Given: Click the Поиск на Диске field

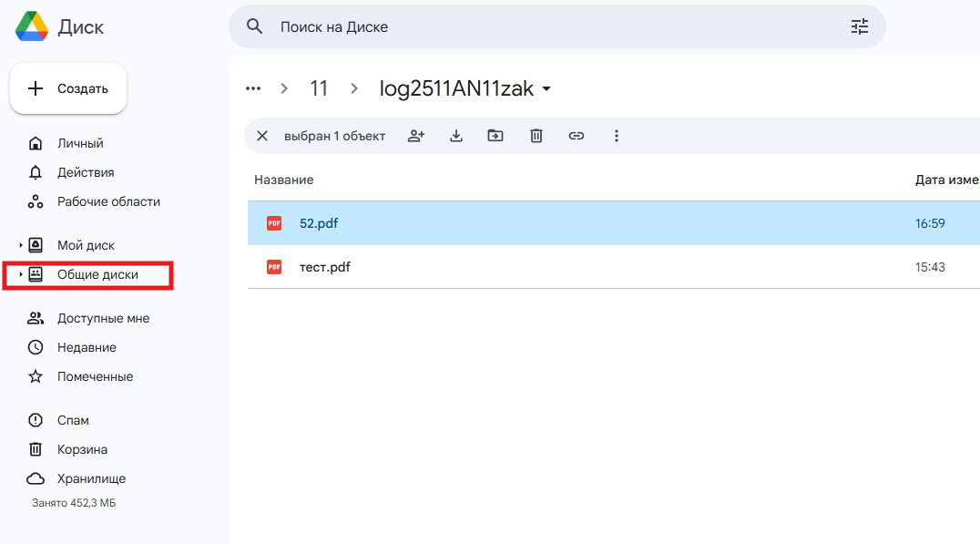Looking at the screenshot, I should 546,27.
